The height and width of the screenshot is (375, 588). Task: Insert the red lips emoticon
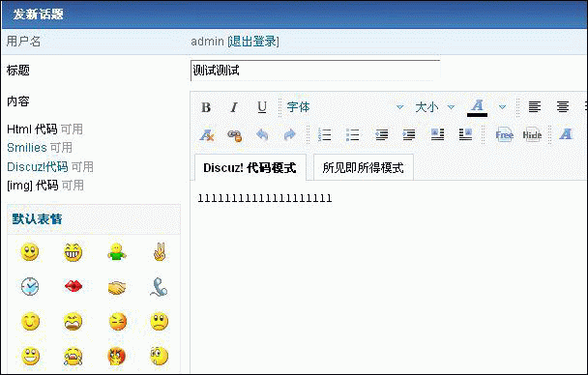[73, 287]
